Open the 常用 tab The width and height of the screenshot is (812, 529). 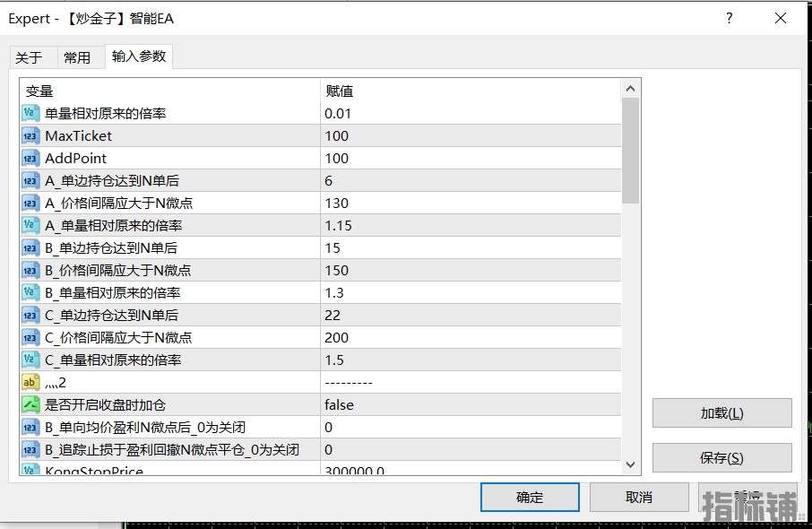pos(77,57)
